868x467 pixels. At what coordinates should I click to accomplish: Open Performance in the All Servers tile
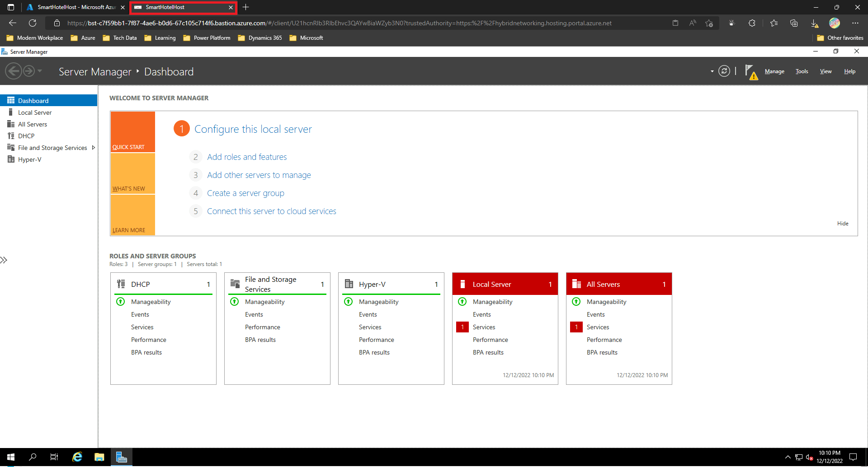[x=604, y=340]
